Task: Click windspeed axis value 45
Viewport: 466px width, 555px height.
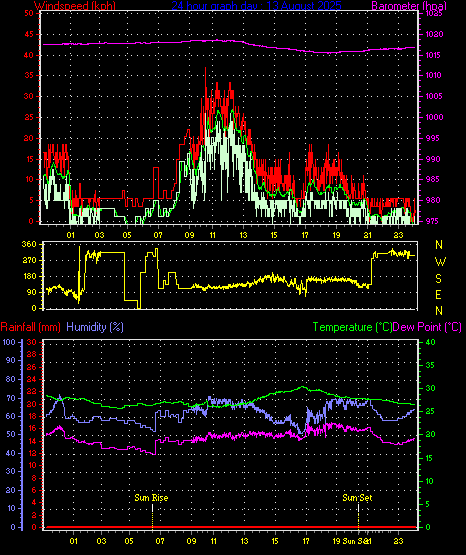Action: tap(29, 34)
